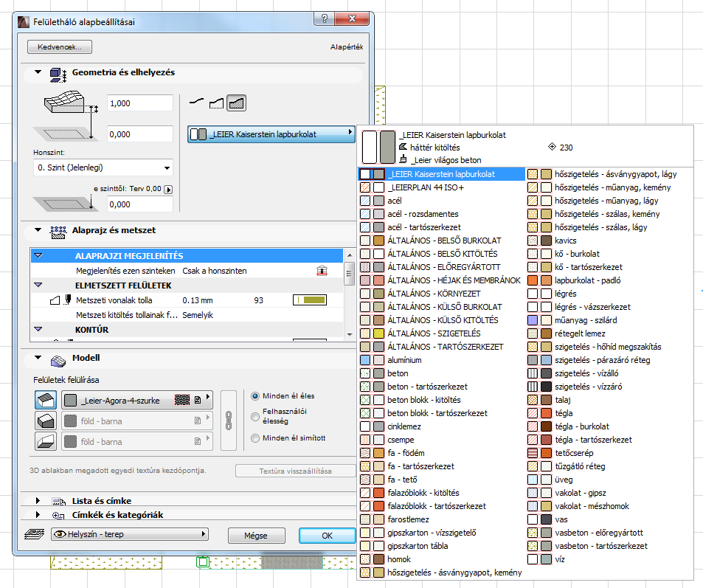The image size is (703, 588).
Task: Click the arrow button next to Terv 0,00
Action: click(168, 190)
